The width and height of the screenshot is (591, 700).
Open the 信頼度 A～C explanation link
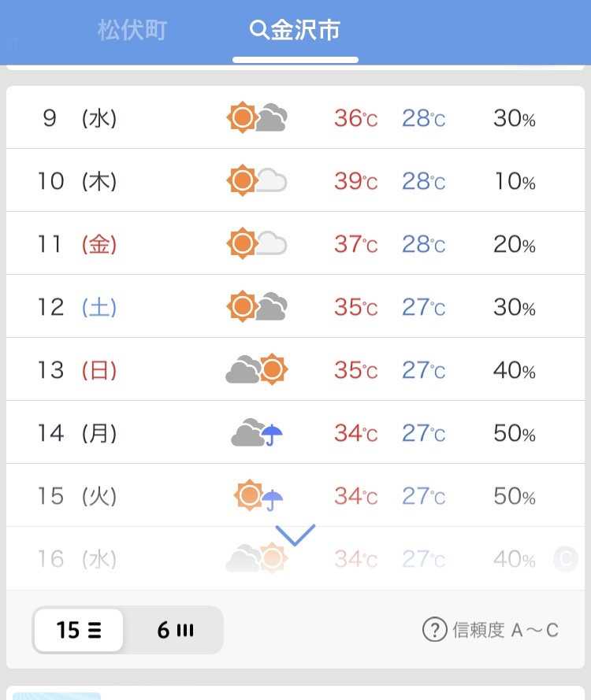pyautogui.click(x=505, y=630)
